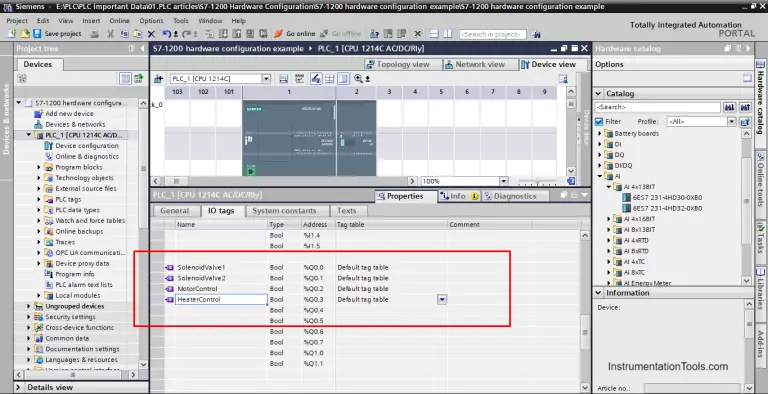Click the Search down icon in hardware catalog
The height and width of the screenshot is (394, 768).
(730, 107)
